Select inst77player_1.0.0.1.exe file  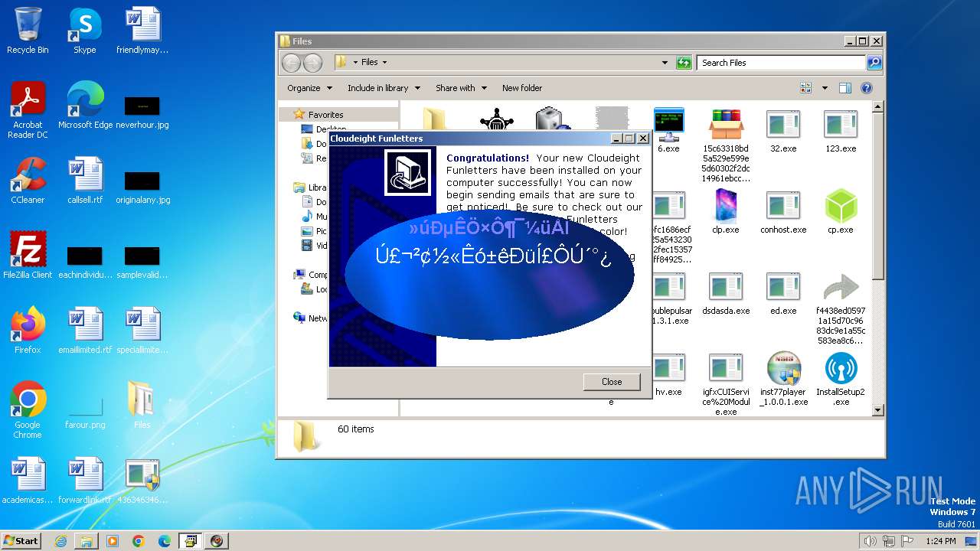(783, 378)
